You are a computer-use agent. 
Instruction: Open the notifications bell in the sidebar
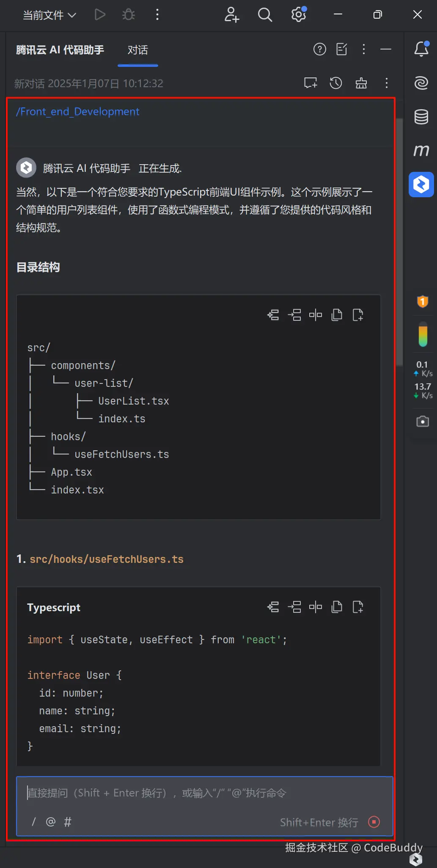[421, 49]
